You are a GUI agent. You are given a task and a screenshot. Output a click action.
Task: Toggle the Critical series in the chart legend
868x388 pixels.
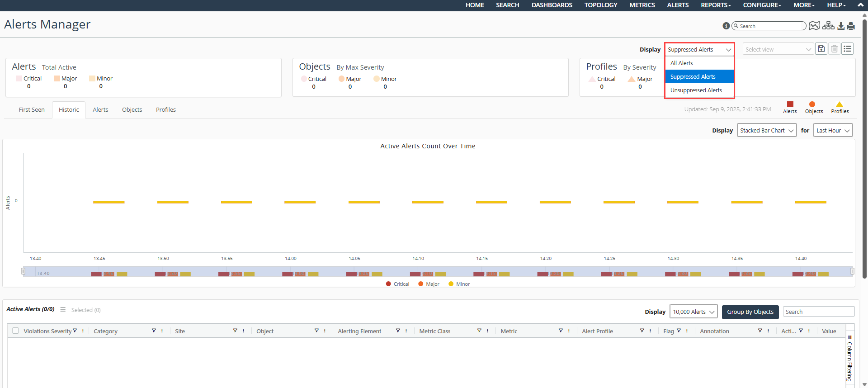pos(397,284)
